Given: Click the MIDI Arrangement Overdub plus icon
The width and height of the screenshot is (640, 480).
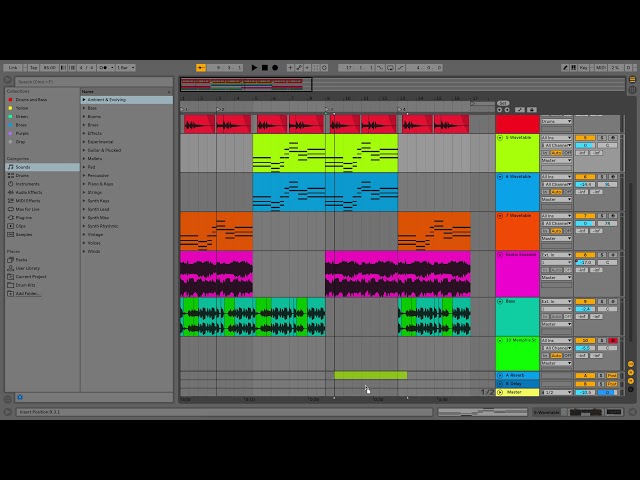Looking at the screenshot, I should click(x=290, y=68).
